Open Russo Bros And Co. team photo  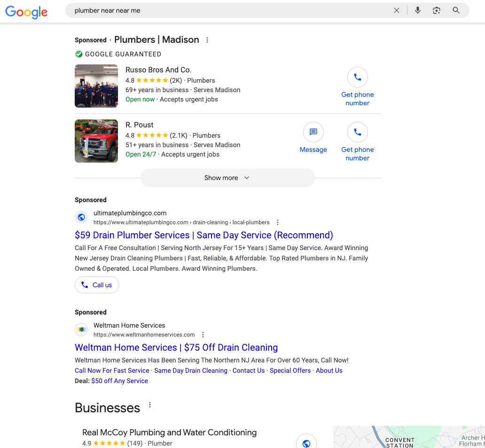coord(96,86)
